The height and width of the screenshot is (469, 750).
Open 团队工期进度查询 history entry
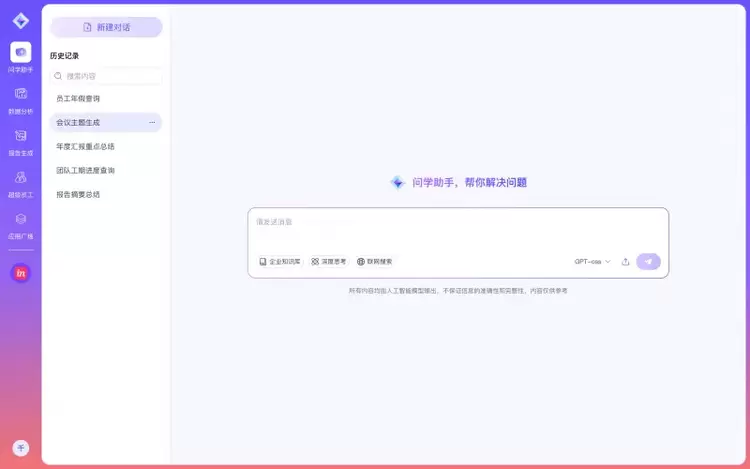[x=85, y=170]
